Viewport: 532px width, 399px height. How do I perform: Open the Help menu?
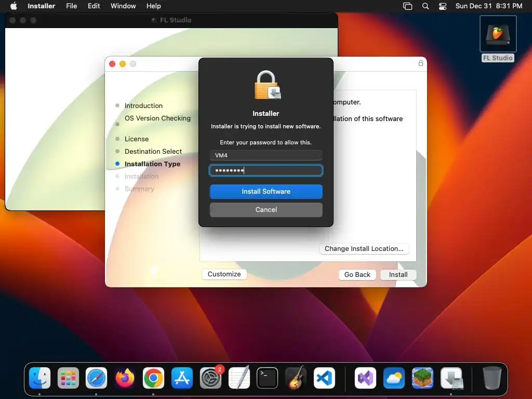[x=154, y=6]
